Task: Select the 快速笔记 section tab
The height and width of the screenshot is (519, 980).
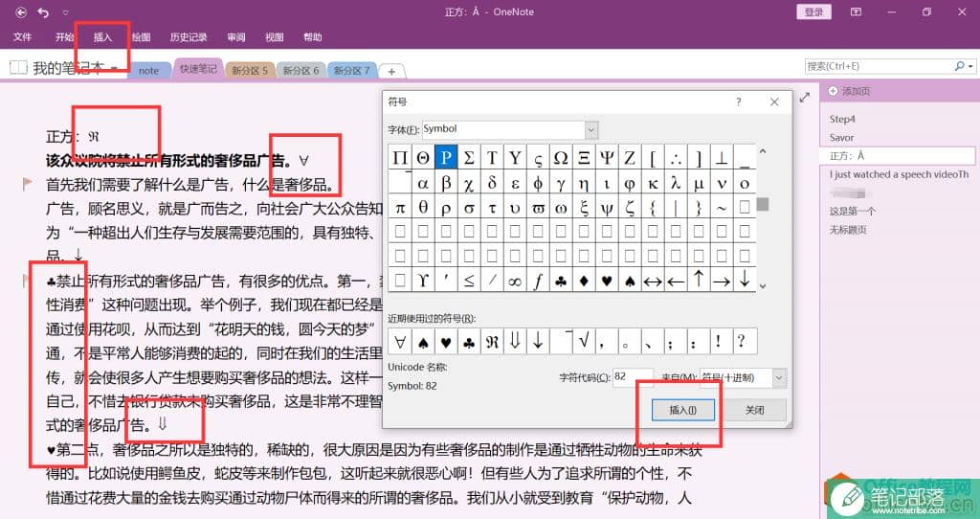Action: pyautogui.click(x=197, y=69)
